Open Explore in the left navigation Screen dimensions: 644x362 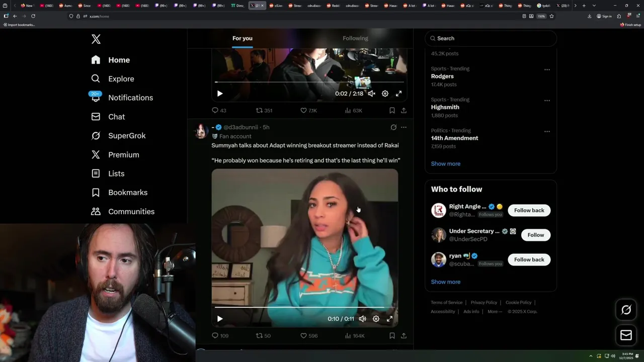pos(113,79)
